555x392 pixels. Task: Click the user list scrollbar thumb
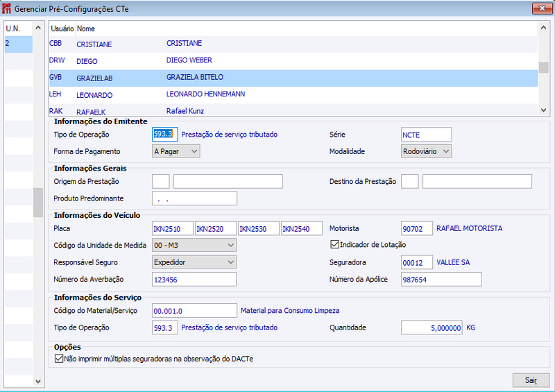pos(543,67)
